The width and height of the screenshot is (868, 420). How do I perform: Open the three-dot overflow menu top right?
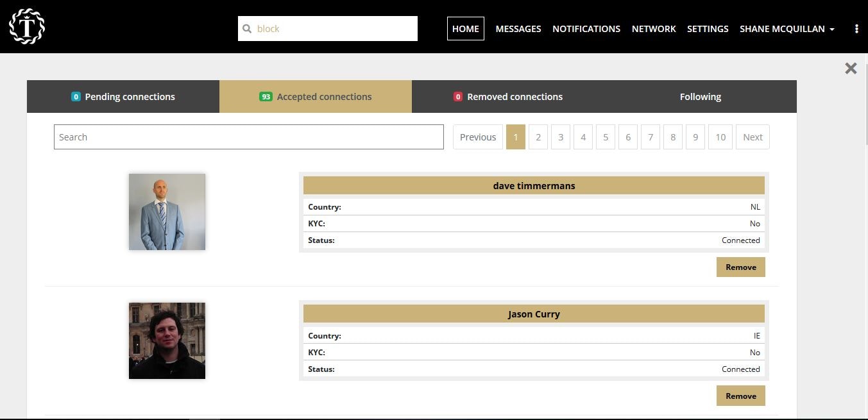[857, 28]
